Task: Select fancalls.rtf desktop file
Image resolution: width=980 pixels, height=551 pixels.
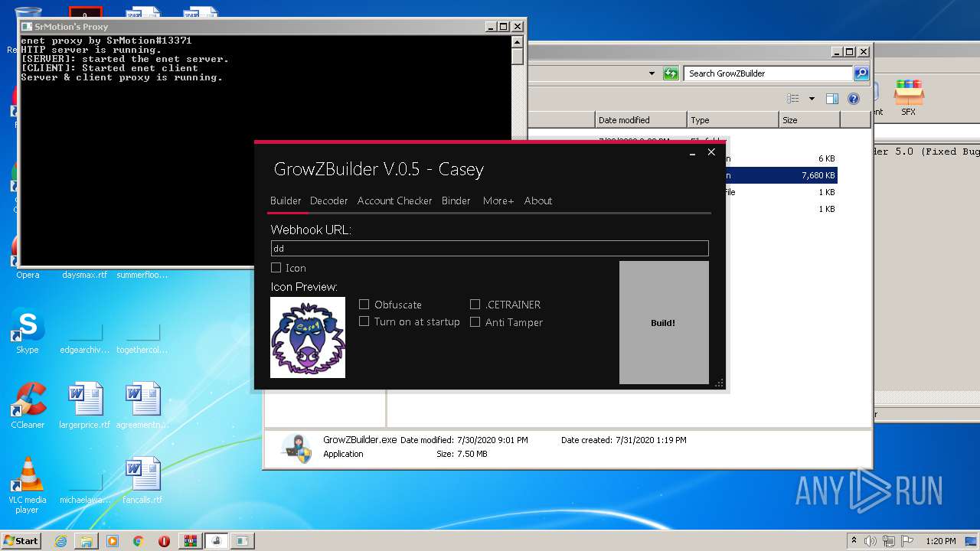Action: click(143, 481)
